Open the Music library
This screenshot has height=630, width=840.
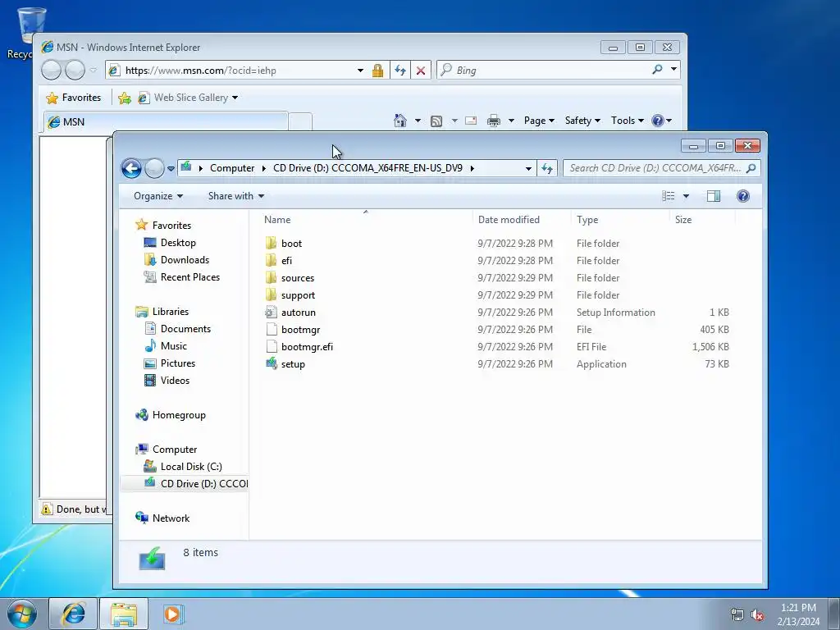pos(174,345)
